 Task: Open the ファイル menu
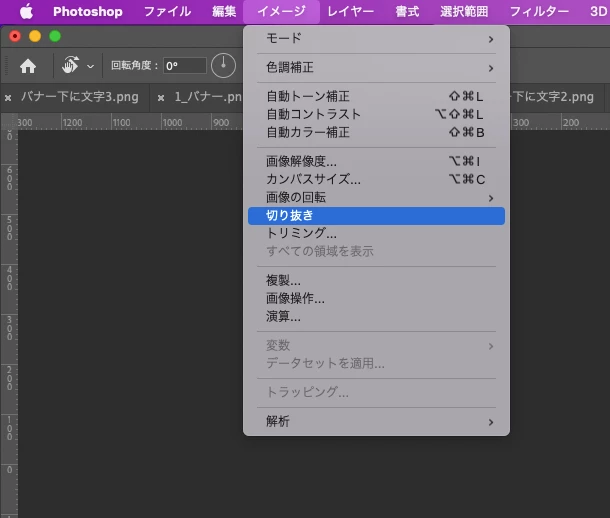pos(167,12)
